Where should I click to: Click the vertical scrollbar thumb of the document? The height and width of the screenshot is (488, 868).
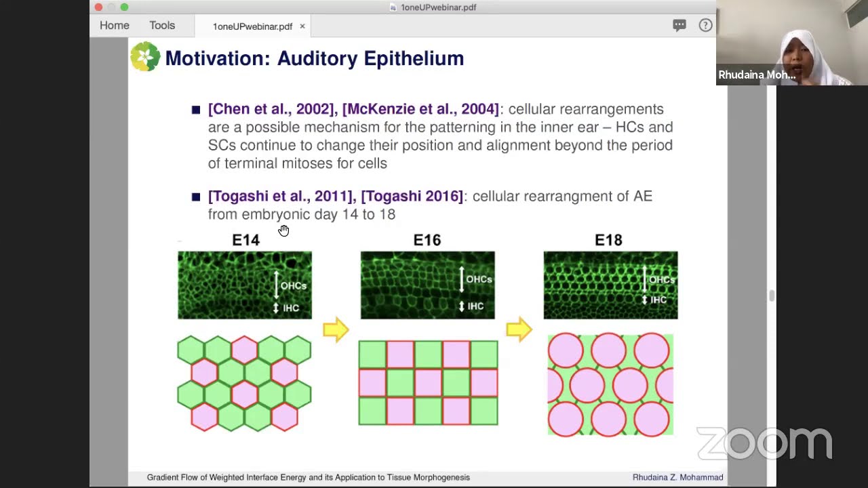(771, 296)
